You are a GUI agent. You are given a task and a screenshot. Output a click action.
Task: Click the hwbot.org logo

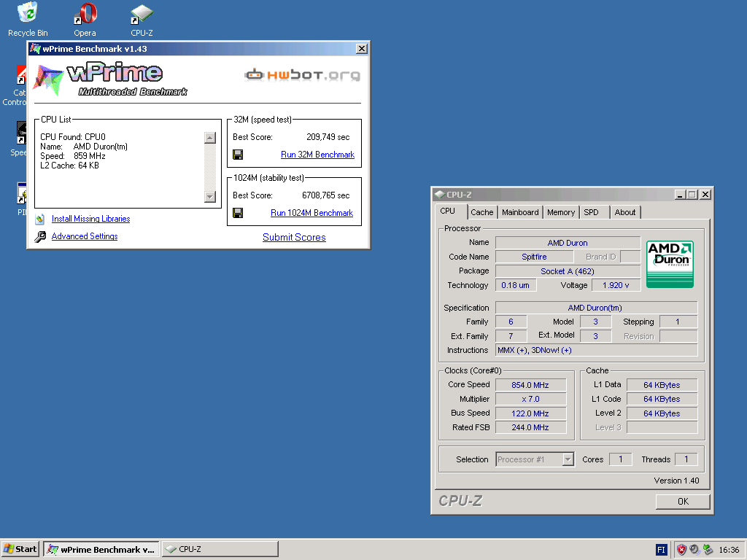[302, 75]
